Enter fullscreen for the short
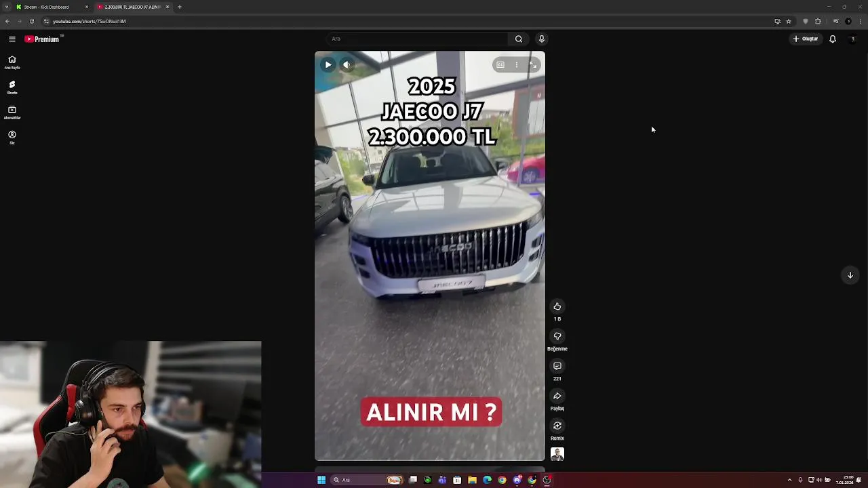This screenshot has width=868, height=488. pyautogui.click(x=533, y=65)
